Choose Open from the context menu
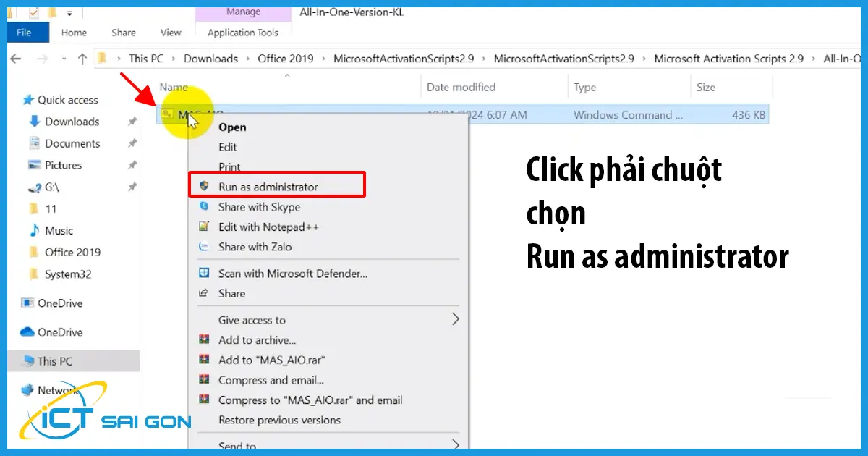 pyautogui.click(x=232, y=127)
